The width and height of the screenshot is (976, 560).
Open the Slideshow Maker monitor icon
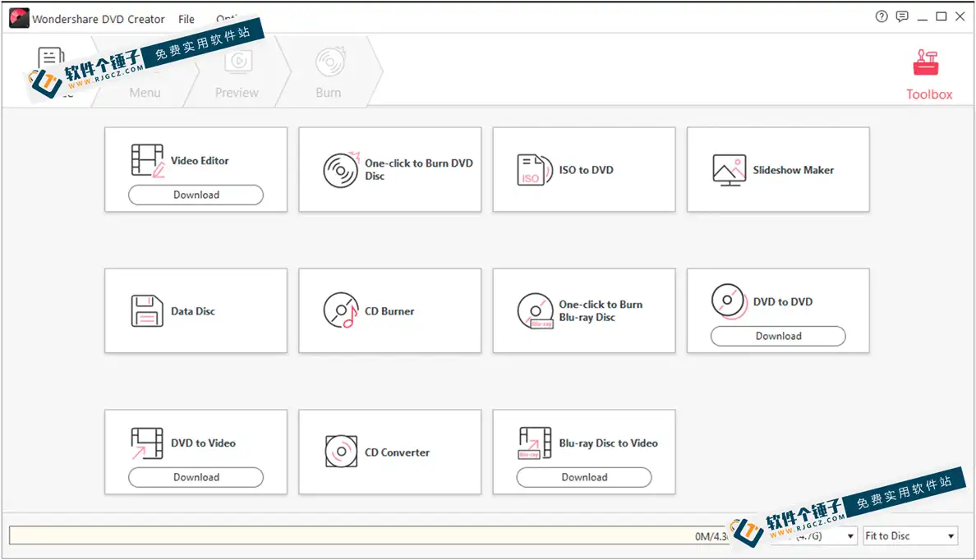(x=729, y=170)
